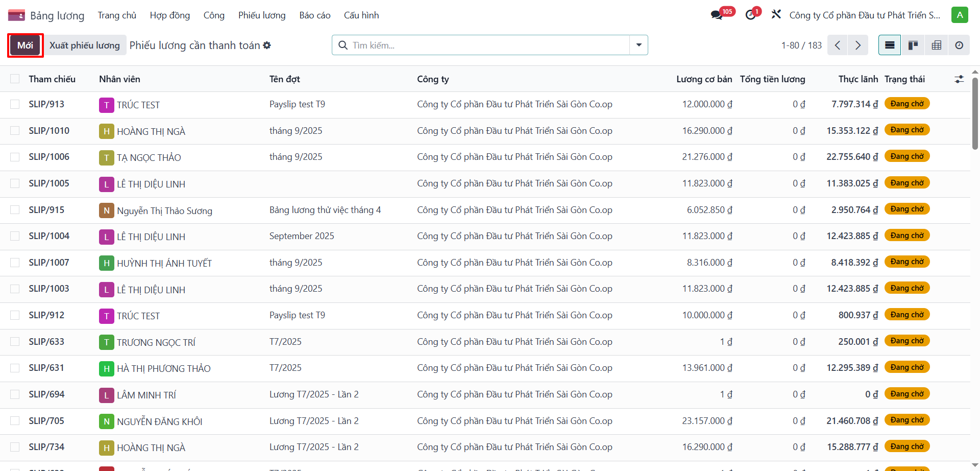Click the search magnifier icon
The width and height of the screenshot is (980, 471).
coord(343,45)
